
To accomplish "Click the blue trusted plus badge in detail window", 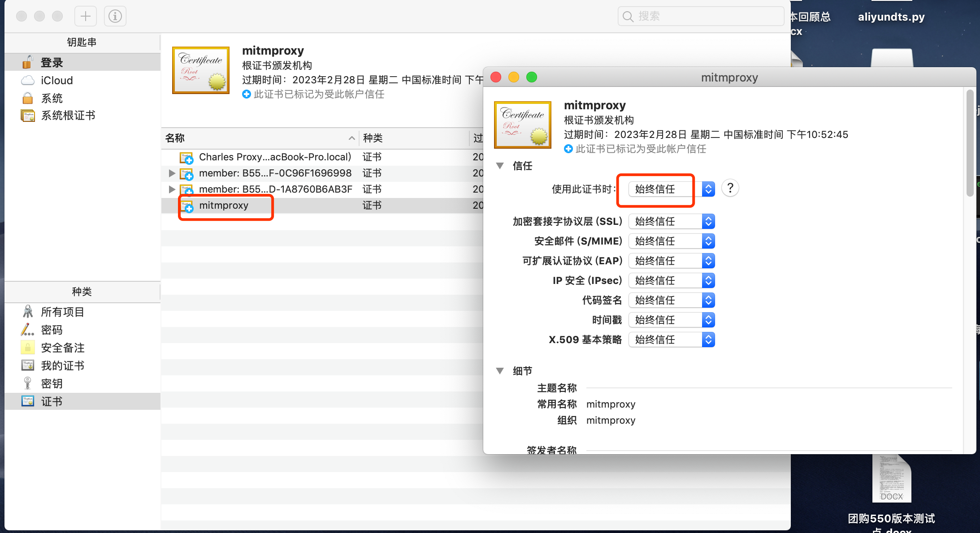I will 568,149.
